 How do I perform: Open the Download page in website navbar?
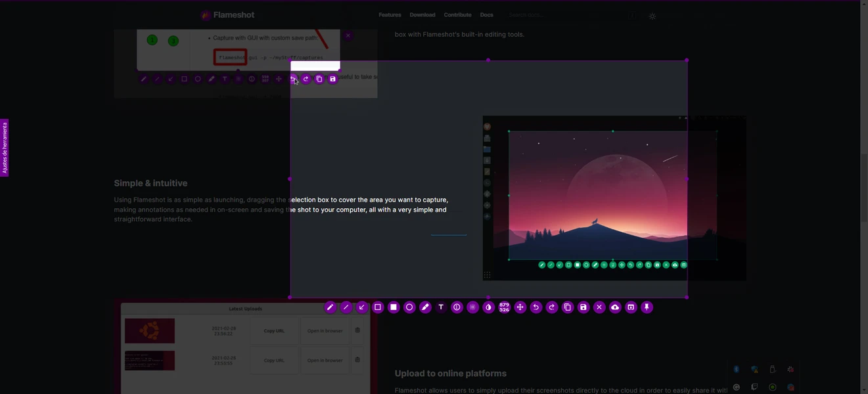(423, 15)
